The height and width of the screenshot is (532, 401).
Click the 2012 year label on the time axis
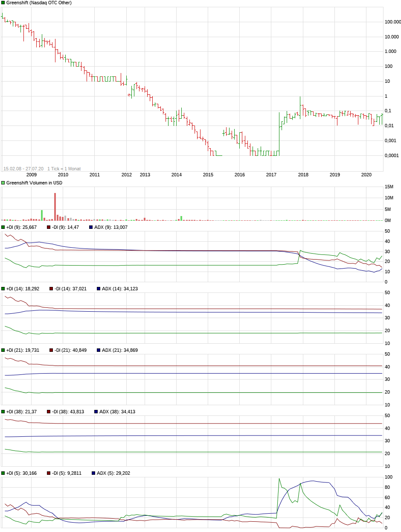click(x=127, y=175)
